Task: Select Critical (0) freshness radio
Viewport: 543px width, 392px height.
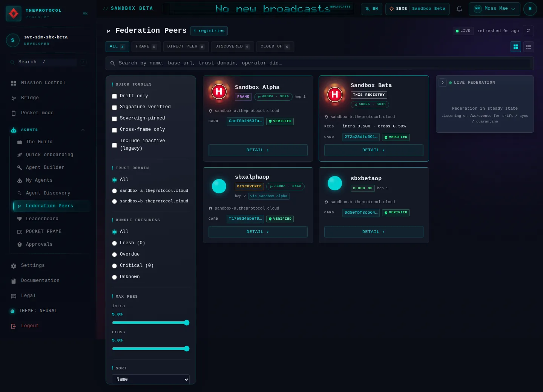Action: pyautogui.click(x=114, y=266)
